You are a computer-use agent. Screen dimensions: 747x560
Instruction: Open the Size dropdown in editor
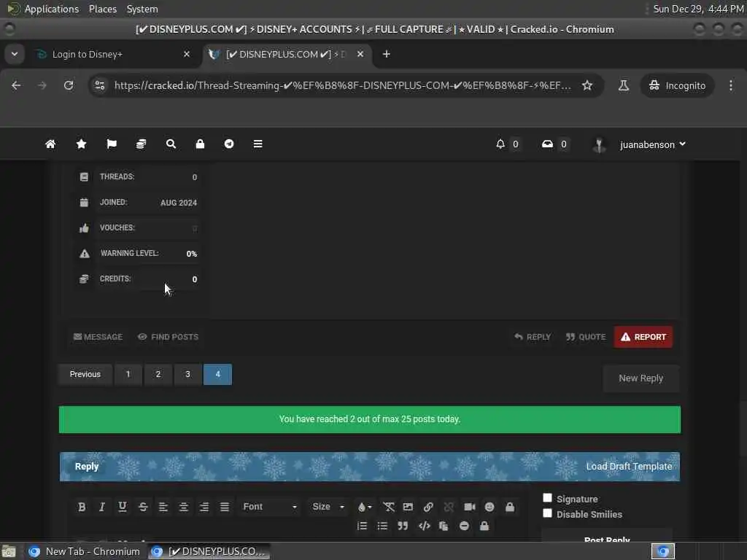pyautogui.click(x=328, y=507)
